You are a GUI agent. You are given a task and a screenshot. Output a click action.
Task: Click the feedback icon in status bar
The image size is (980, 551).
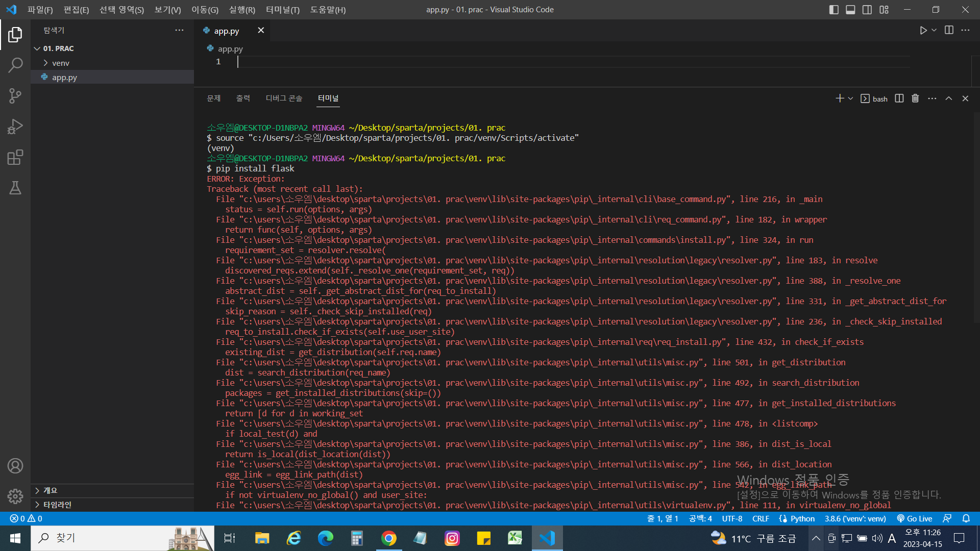(x=947, y=518)
